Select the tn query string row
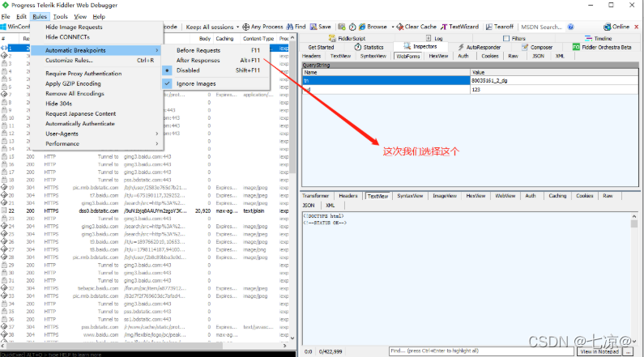This screenshot has height=357, width=644. [471, 81]
